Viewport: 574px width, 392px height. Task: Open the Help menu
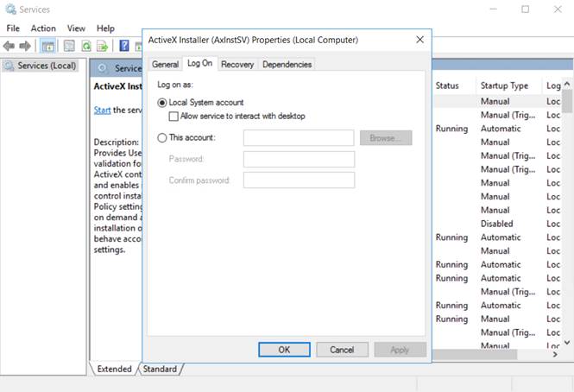coord(105,28)
